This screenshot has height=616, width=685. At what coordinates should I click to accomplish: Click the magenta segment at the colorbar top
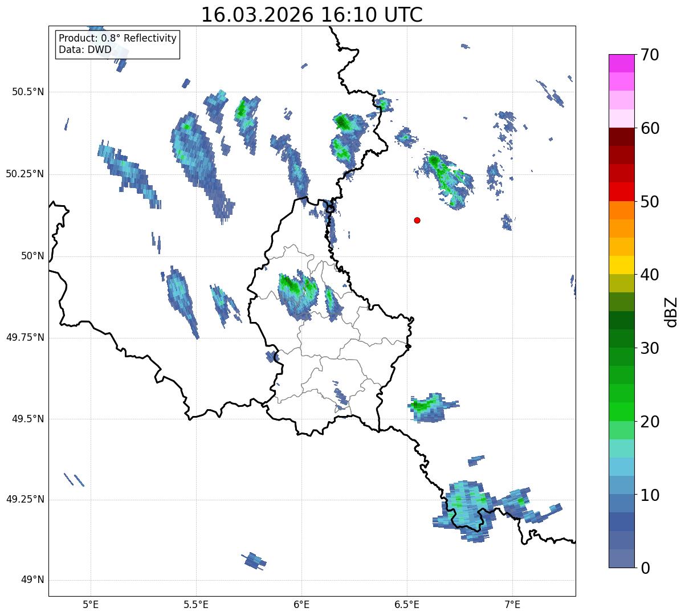click(x=621, y=63)
